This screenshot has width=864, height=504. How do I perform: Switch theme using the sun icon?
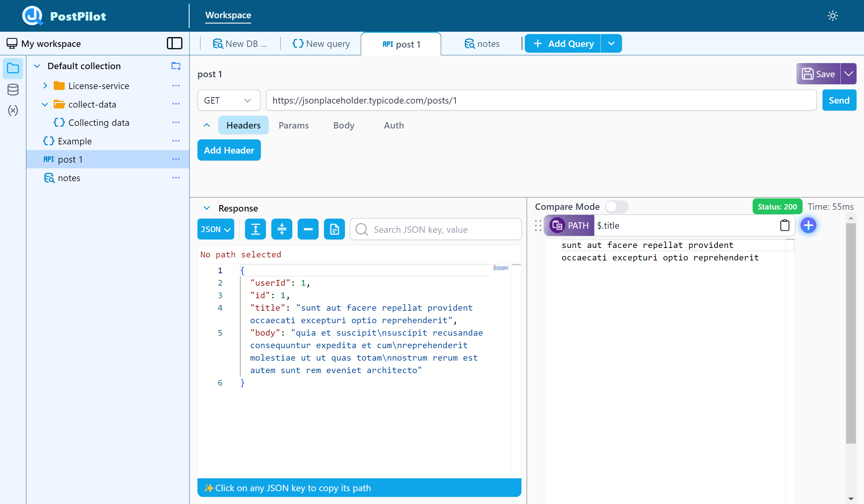(832, 16)
